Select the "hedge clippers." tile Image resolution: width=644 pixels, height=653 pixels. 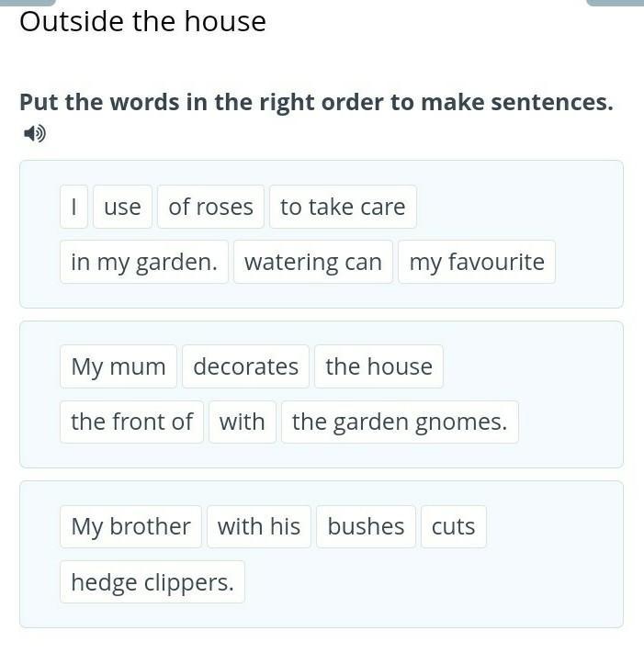pos(153,581)
